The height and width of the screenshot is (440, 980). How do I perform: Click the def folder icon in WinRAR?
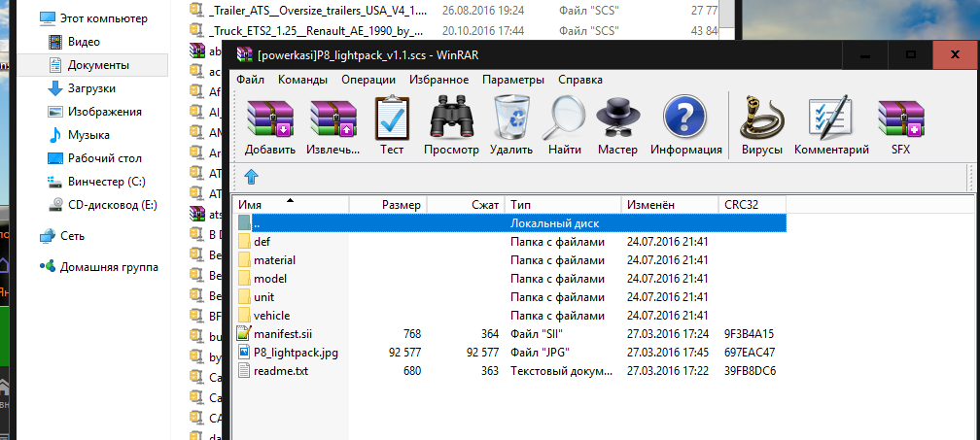[x=244, y=242]
